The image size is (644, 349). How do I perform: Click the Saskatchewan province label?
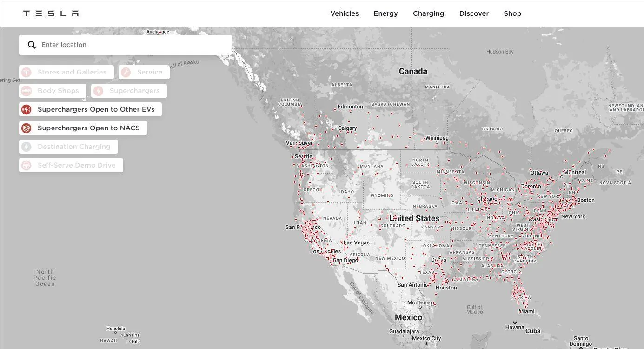[391, 104]
